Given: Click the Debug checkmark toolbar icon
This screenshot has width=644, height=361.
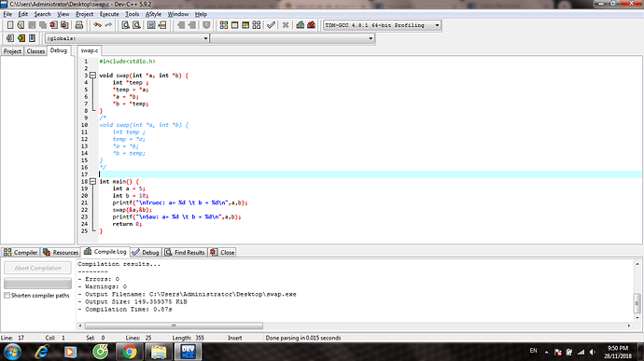Looking at the screenshot, I should (x=271, y=25).
